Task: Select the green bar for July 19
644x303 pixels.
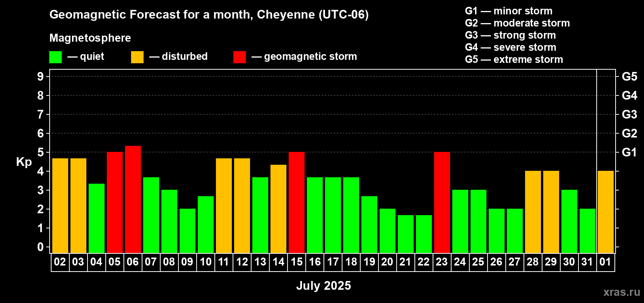Action: 369,225
